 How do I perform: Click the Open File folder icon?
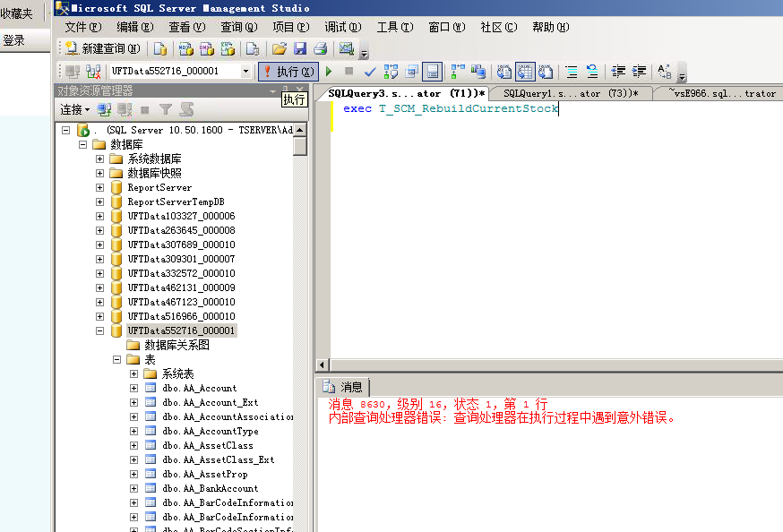[280, 48]
